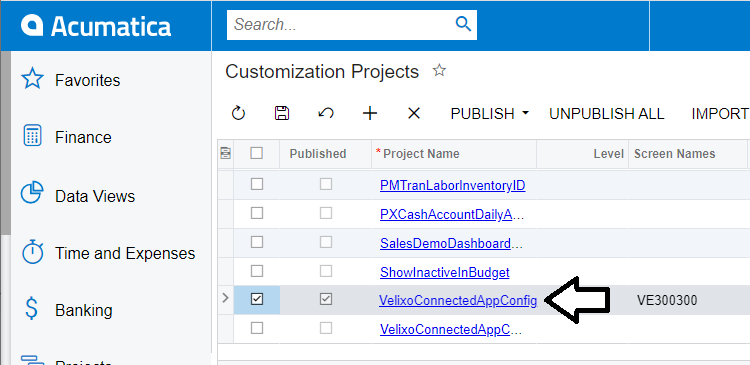Save changes with the floppy disk icon
Viewport: 750px width, 365px height.
282,113
